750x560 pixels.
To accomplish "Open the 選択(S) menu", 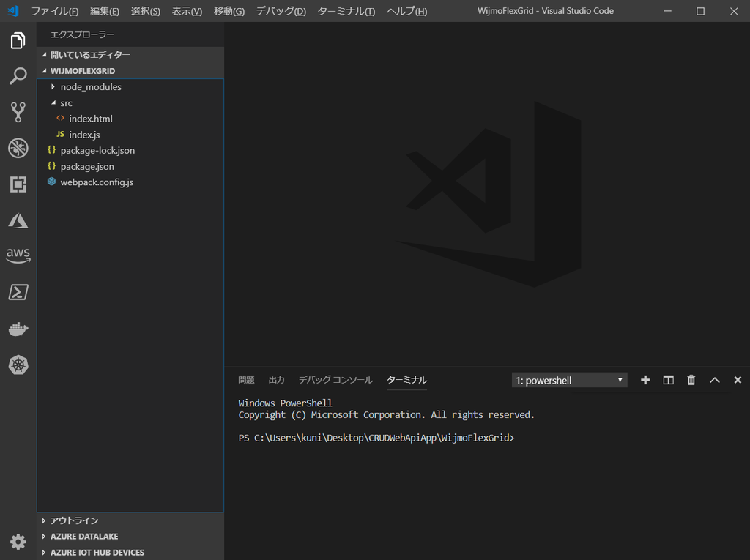I will (146, 10).
